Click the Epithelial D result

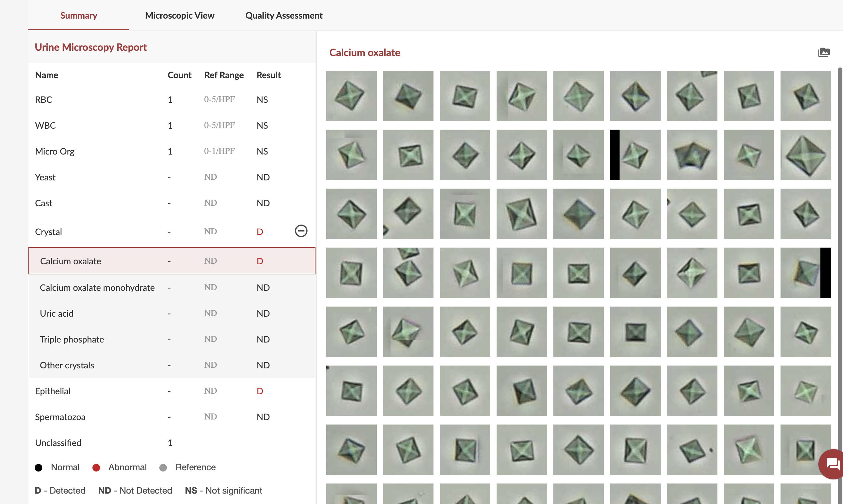(260, 391)
